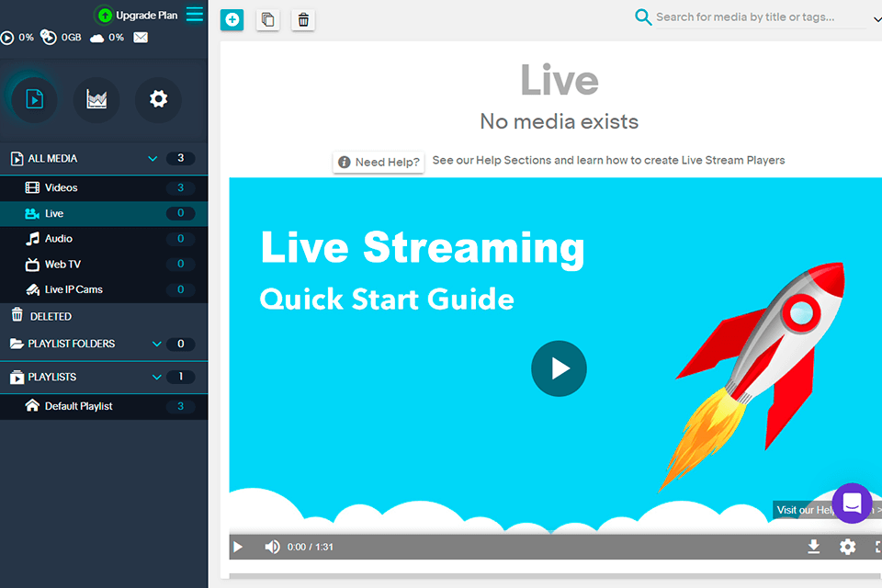Select Live IP Cams in the sidebar
The width and height of the screenshot is (882, 588).
coord(104,289)
